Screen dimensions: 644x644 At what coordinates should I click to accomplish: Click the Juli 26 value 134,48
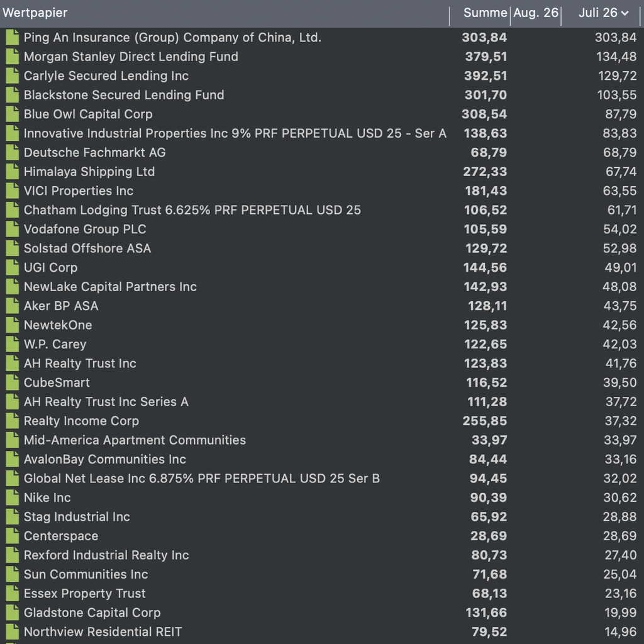tap(616, 57)
